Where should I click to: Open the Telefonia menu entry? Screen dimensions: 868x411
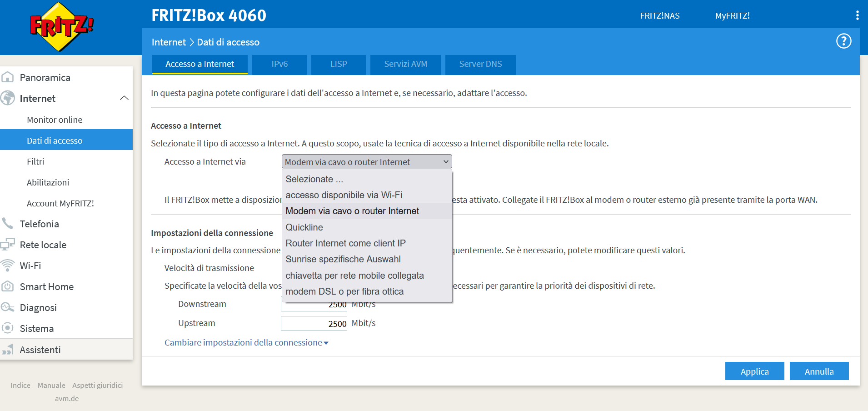click(66, 224)
